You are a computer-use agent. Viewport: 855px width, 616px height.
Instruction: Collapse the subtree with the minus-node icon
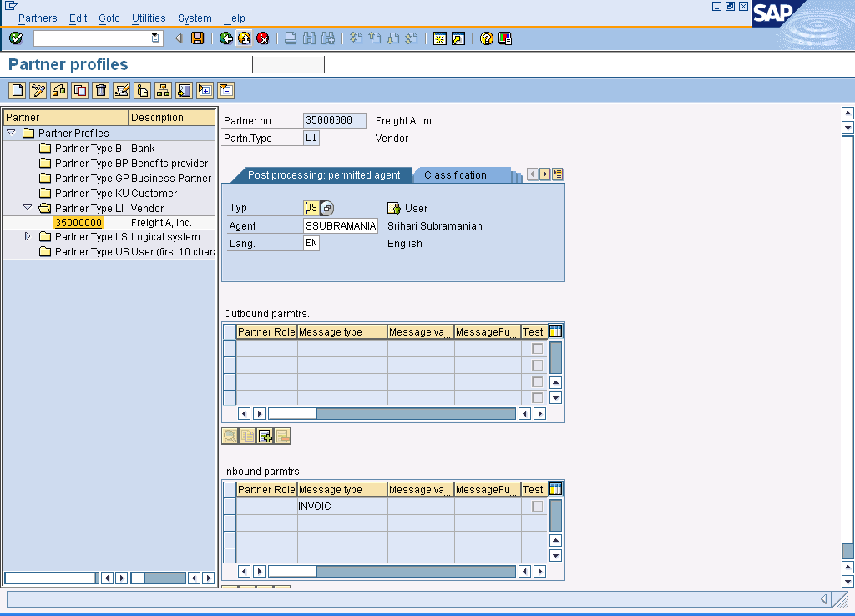(225, 90)
